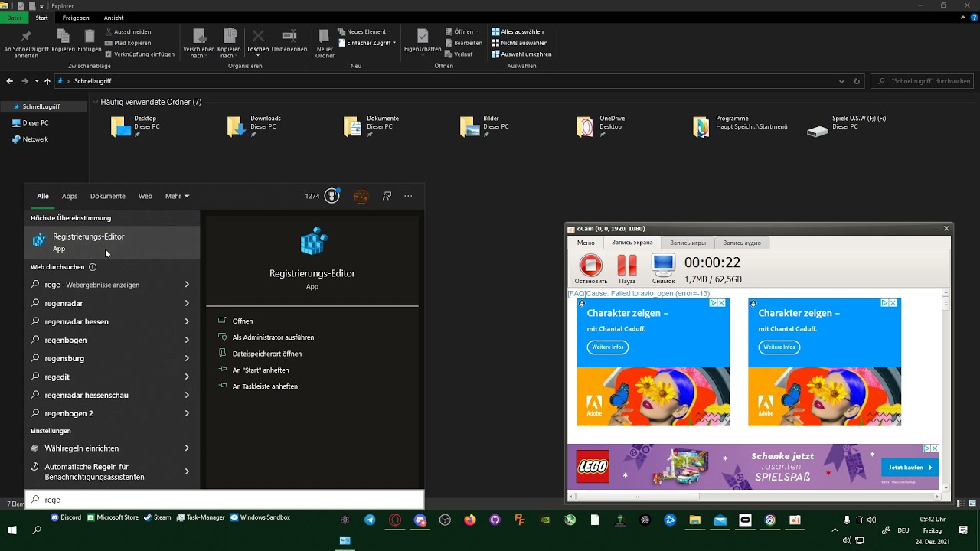Screen dimensions: 980x551
Task: Select the Alle search filter
Action: pos(43,196)
